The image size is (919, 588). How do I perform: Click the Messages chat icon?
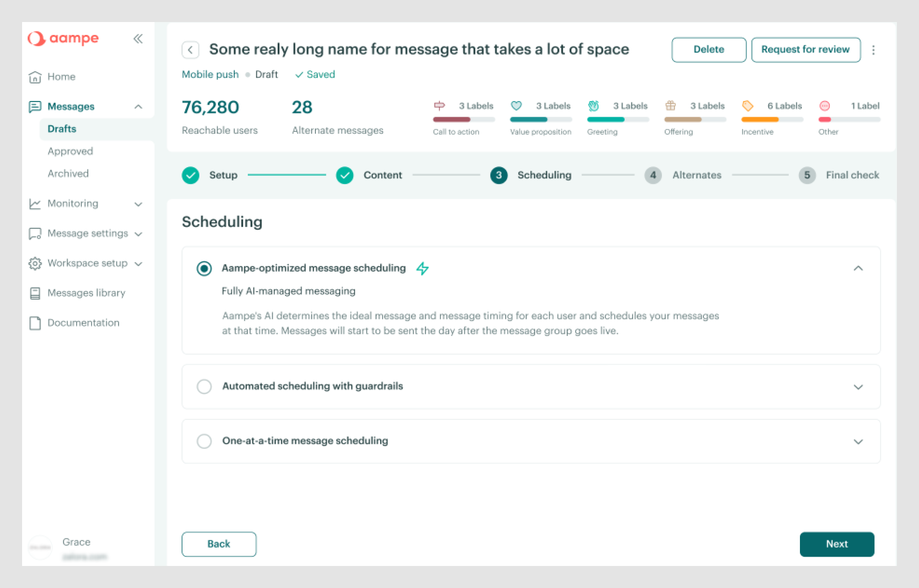pos(35,107)
